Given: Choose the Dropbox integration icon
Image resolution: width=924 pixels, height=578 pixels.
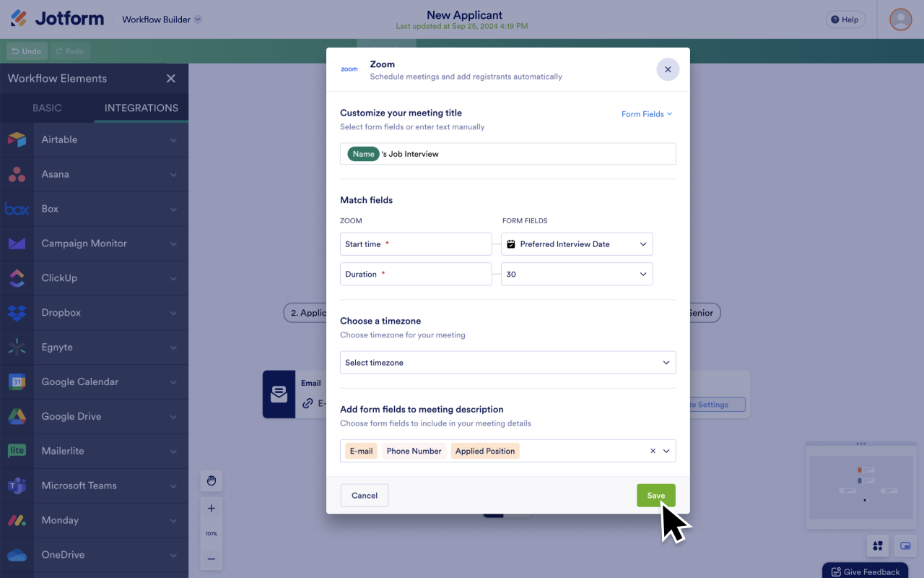Looking at the screenshot, I should point(17,313).
